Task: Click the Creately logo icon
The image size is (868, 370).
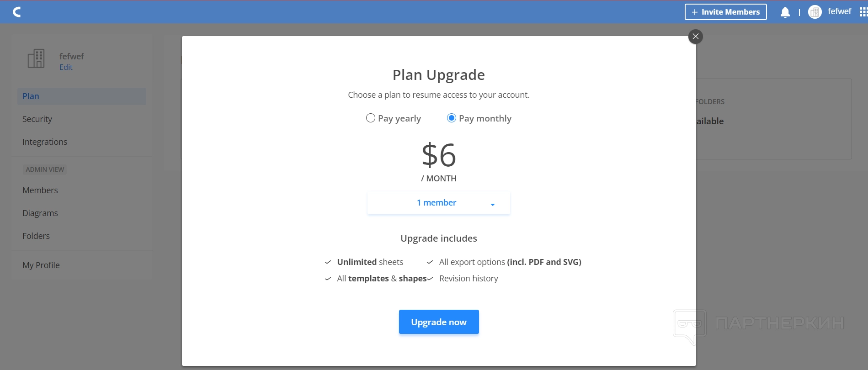Action: (17, 12)
